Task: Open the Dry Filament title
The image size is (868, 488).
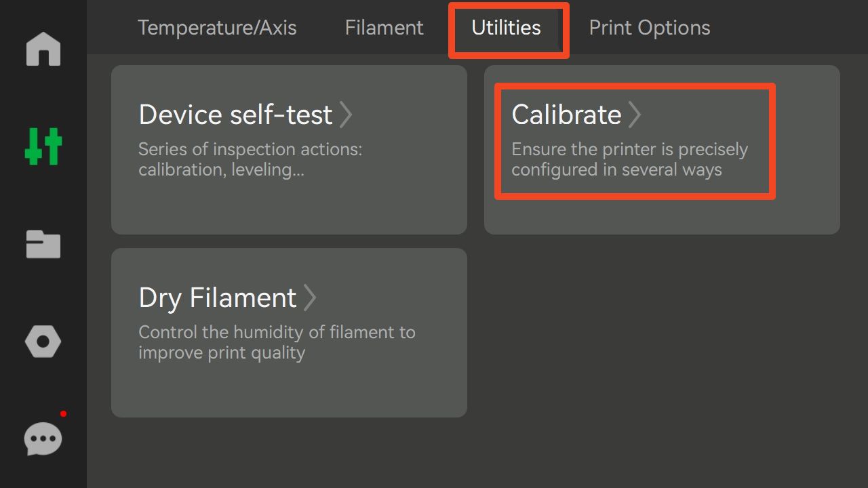Action: pos(218,298)
